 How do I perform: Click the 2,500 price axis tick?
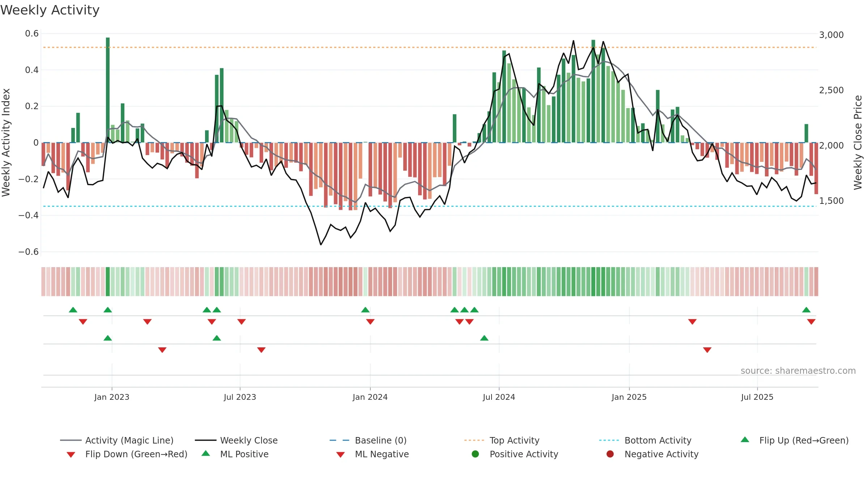[x=831, y=90]
